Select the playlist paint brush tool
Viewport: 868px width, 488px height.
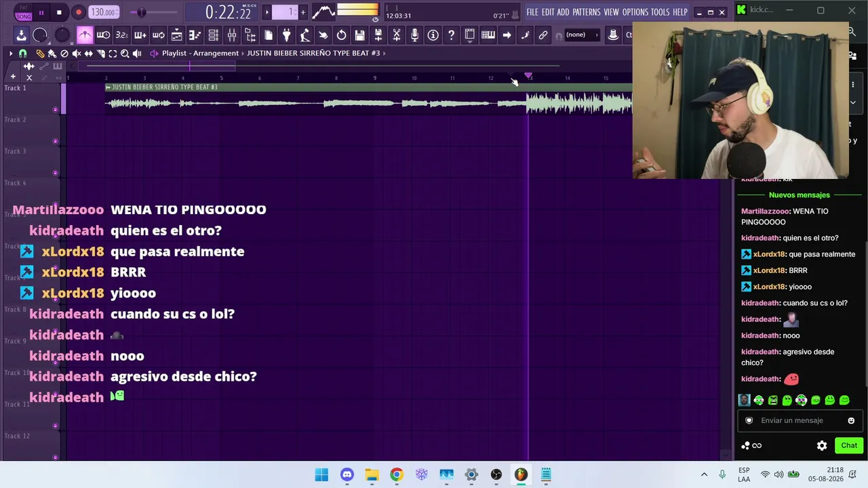pyautogui.click(x=52, y=53)
